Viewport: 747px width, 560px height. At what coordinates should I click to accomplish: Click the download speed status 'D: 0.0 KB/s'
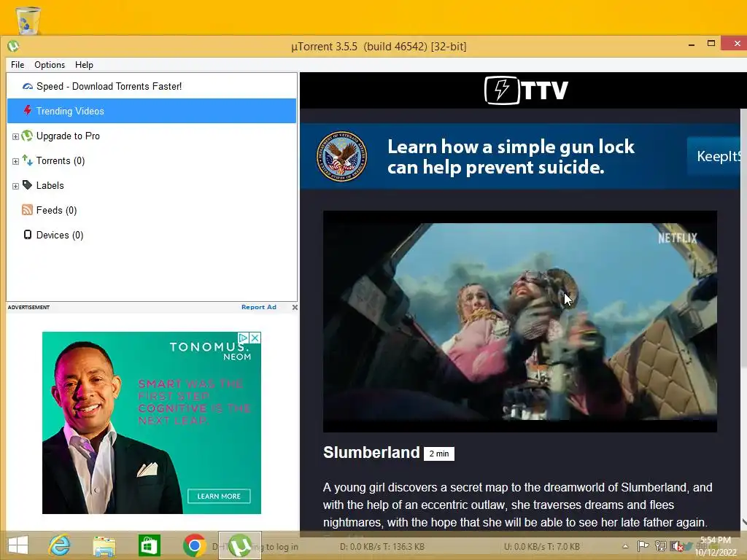coord(382,547)
